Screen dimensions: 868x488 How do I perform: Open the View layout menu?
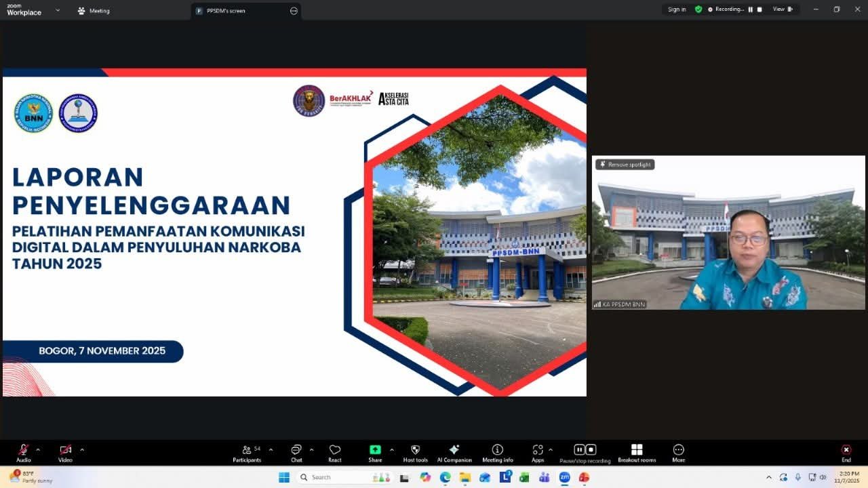pyautogui.click(x=782, y=9)
